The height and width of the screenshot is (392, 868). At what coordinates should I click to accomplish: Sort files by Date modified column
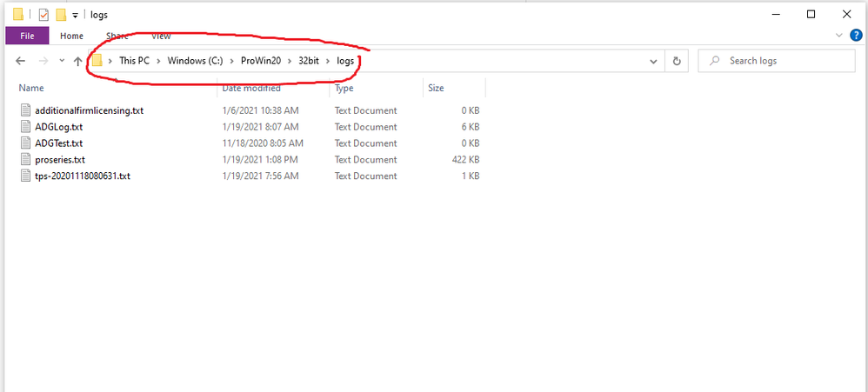point(251,88)
